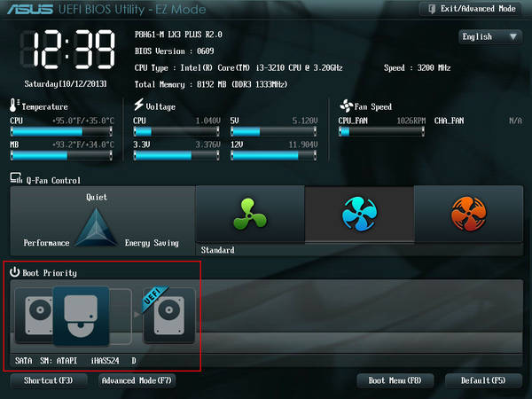Viewport: 532px width, 399px height.
Task: Click the CPU voltage bar
Action: 176,131
